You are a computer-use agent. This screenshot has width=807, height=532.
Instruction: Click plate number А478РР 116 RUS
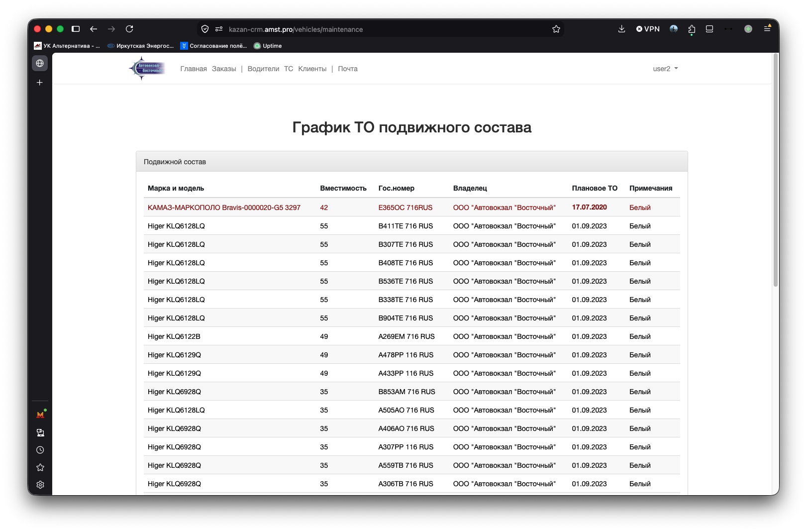pos(406,355)
